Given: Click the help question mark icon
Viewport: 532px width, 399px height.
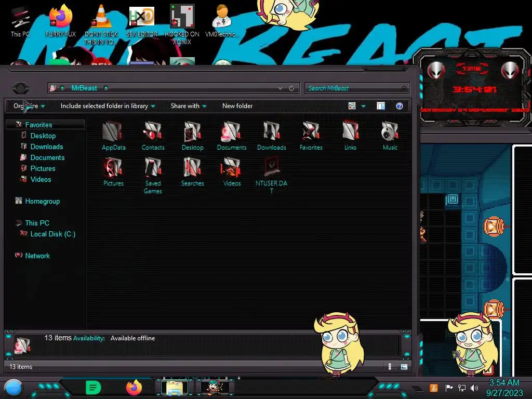Looking at the screenshot, I should pyautogui.click(x=400, y=106).
